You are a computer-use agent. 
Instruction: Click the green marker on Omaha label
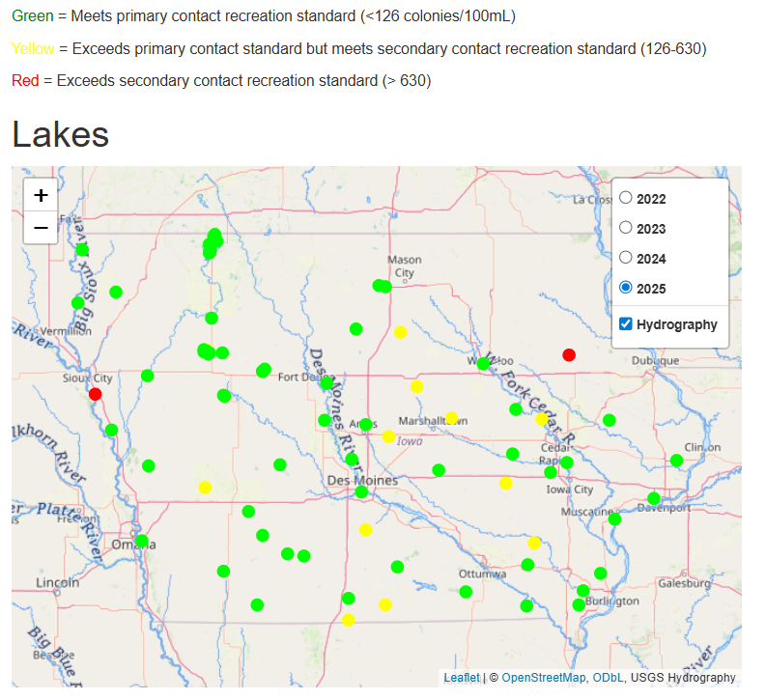142,541
